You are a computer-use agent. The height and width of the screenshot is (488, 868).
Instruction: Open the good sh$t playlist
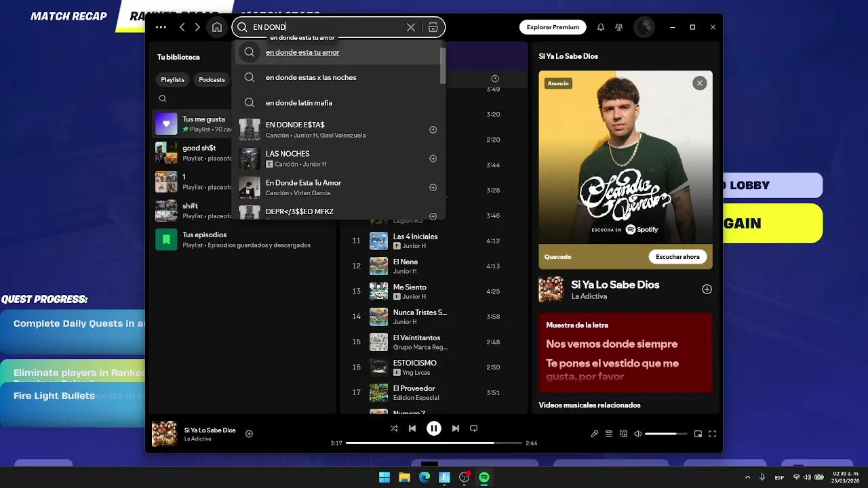coord(192,153)
